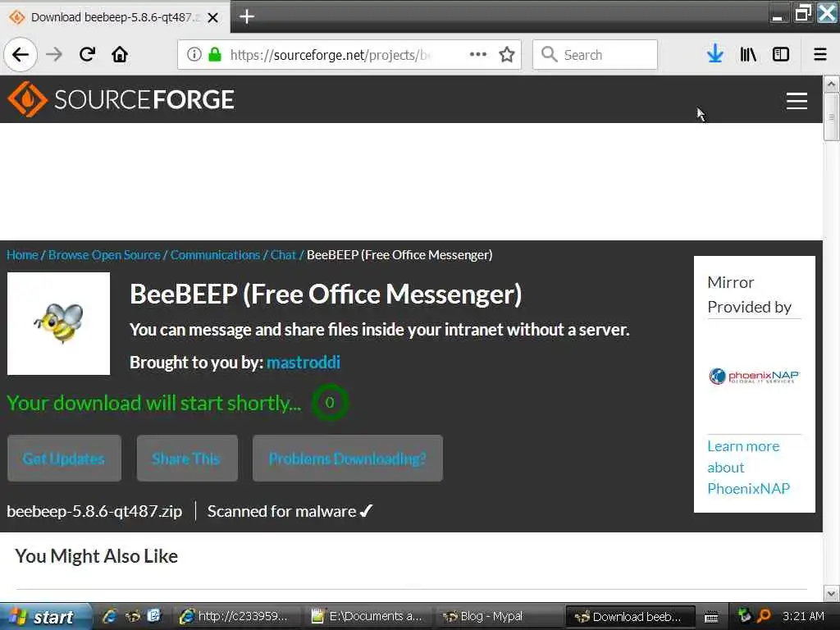Viewport: 840px width, 630px height.
Task: Focus the browser Search field
Action: [595, 55]
